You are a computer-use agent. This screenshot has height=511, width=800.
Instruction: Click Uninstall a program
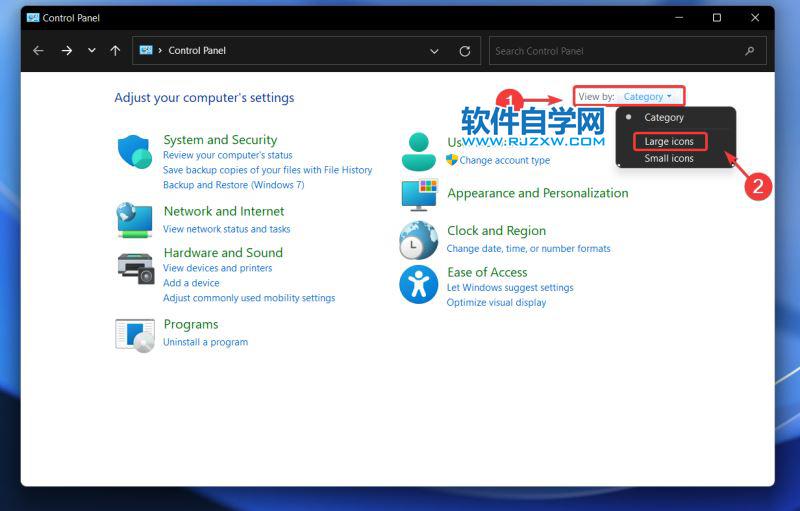click(205, 342)
